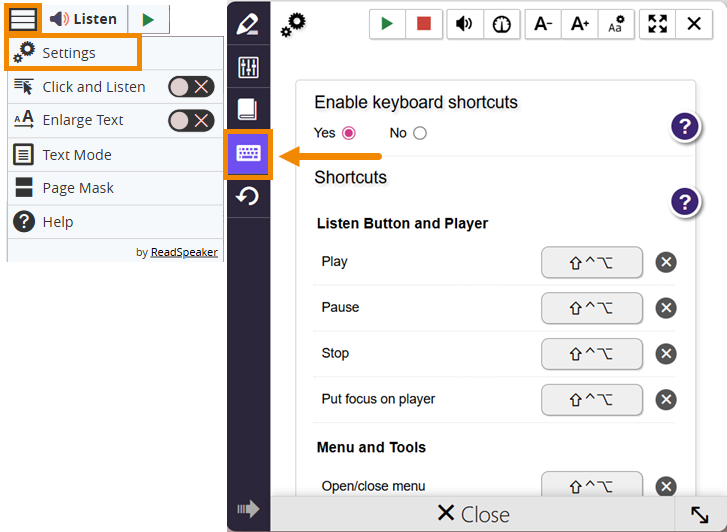Decrease text size with A- button
Image resolution: width=727 pixels, height=532 pixels.
point(543,24)
